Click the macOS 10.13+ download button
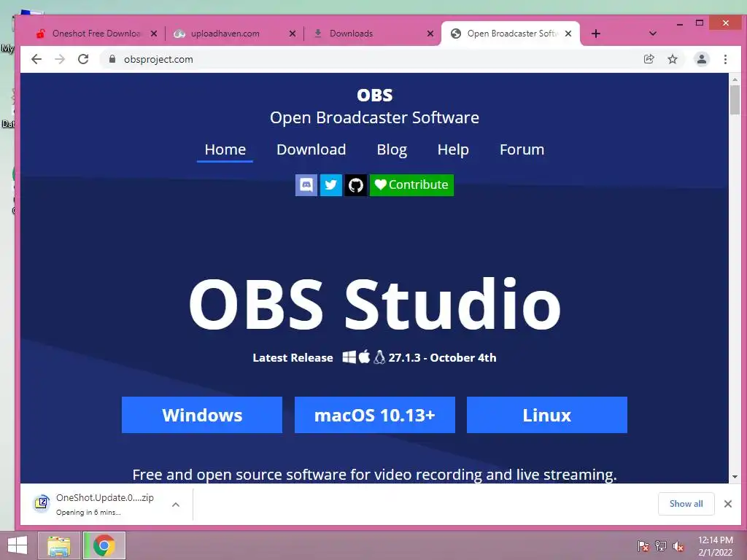747x560 pixels. point(374,415)
